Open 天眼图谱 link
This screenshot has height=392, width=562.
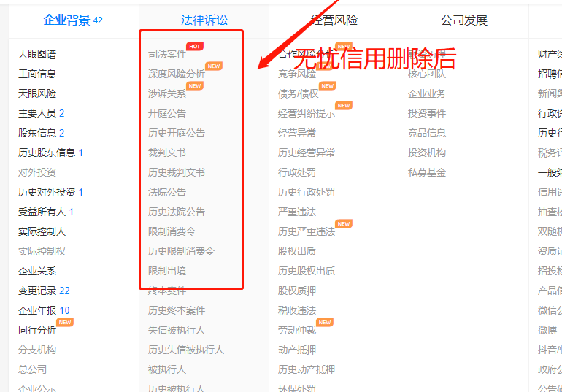37,55
